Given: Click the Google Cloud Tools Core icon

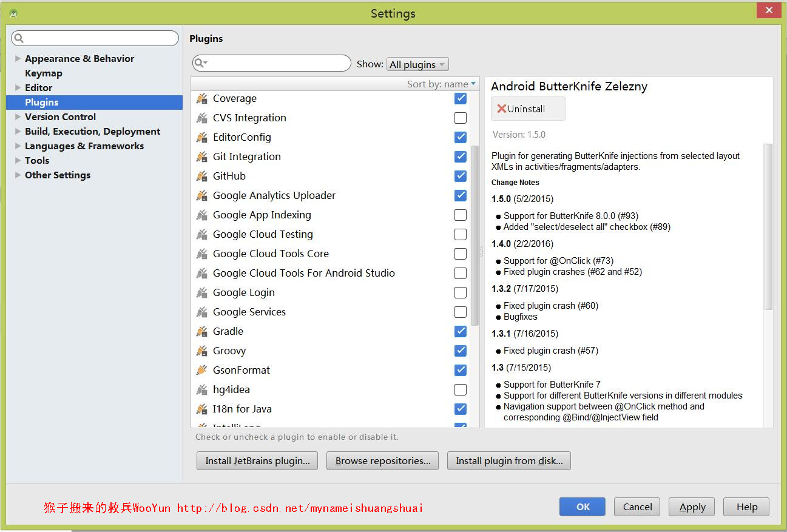Looking at the screenshot, I should [202, 254].
